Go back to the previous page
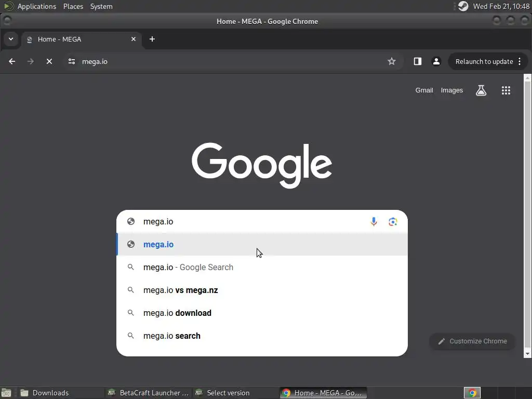The width and height of the screenshot is (532, 399). (12, 61)
